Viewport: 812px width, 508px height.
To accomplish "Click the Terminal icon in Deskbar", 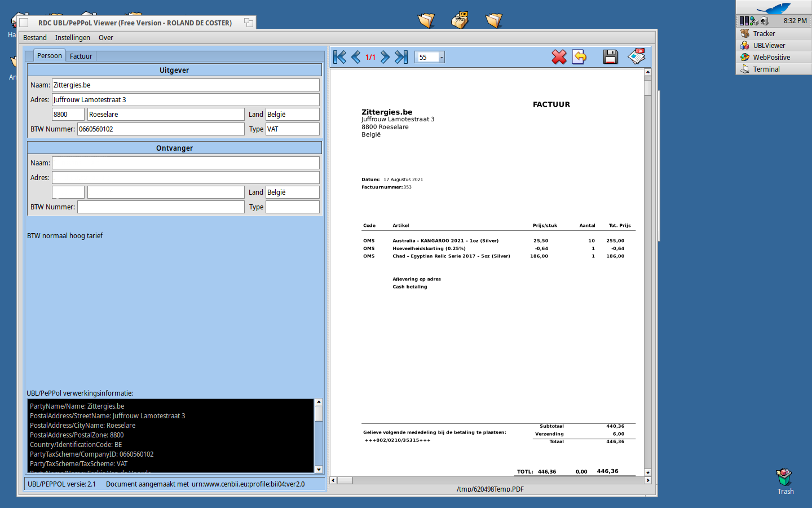I will (745, 69).
